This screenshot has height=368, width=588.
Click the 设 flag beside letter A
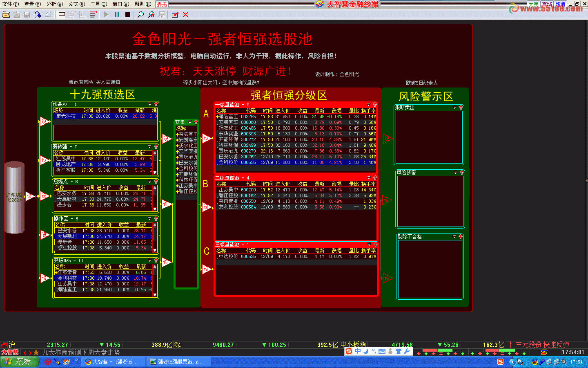click(207, 138)
